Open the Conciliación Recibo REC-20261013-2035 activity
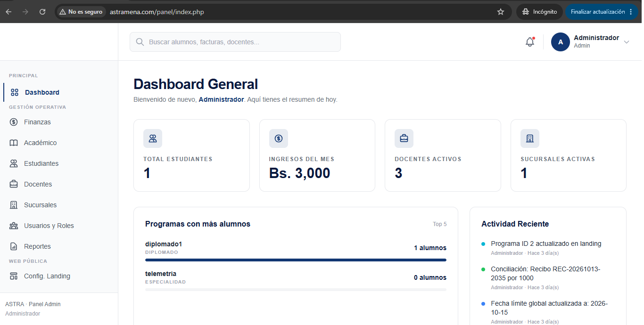The width and height of the screenshot is (644, 325). point(545,274)
